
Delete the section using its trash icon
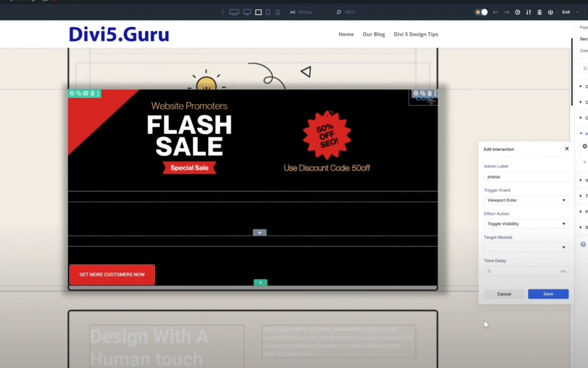pyautogui.click(x=91, y=93)
